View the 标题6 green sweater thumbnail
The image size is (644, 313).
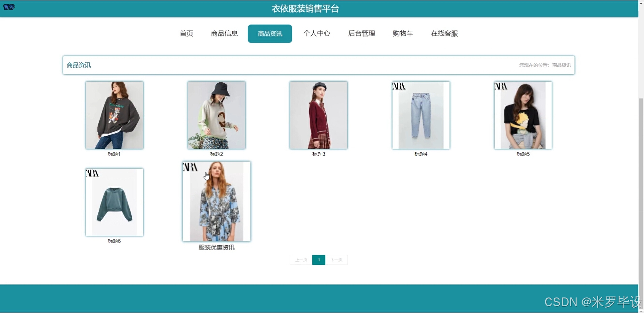pos(114,202)
